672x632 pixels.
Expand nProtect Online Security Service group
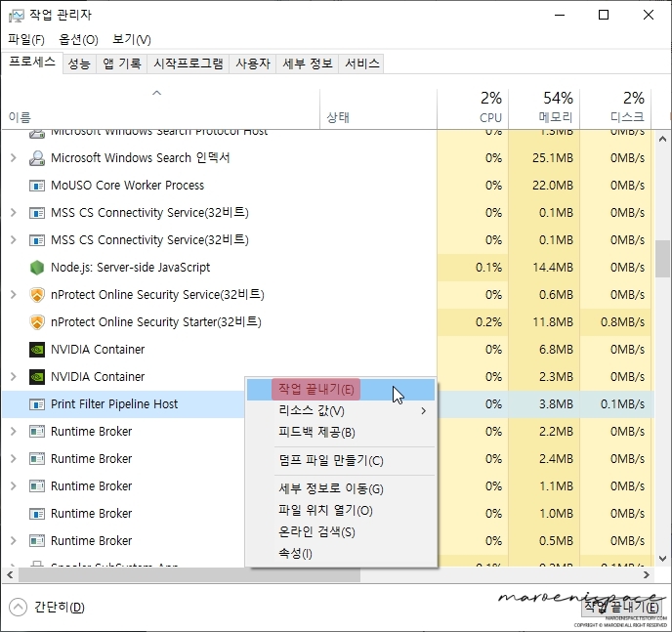tap(14, 295)
